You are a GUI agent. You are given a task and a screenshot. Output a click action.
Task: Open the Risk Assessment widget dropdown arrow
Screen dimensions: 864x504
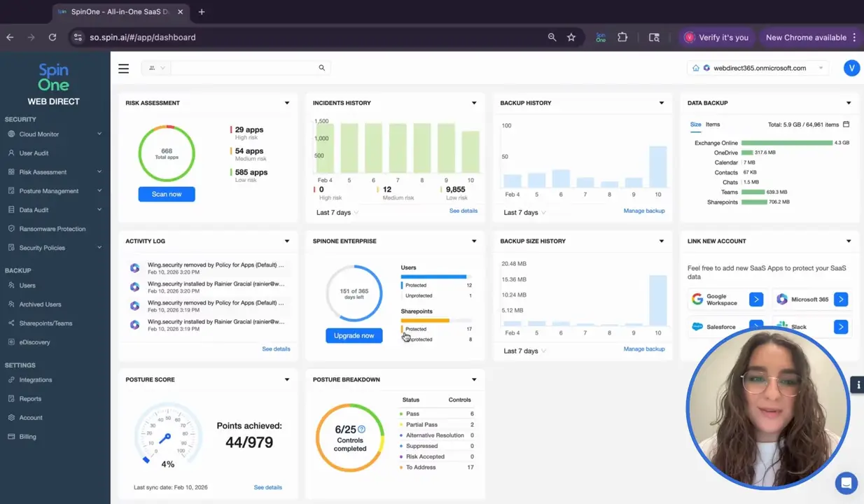point(286,103)
